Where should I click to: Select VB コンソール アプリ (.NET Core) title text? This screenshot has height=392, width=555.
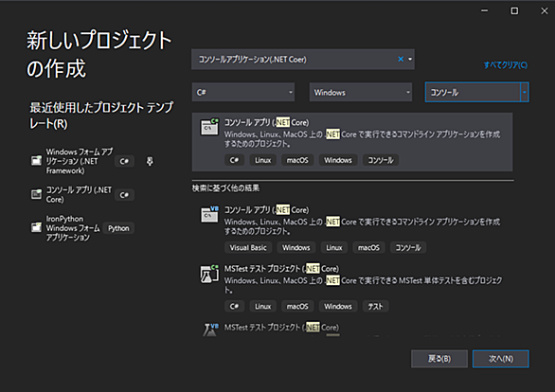click(266, 210)
